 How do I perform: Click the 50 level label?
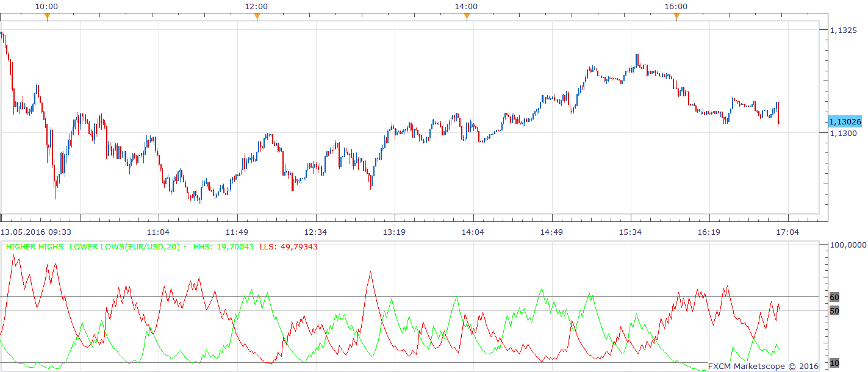point(834,310)
